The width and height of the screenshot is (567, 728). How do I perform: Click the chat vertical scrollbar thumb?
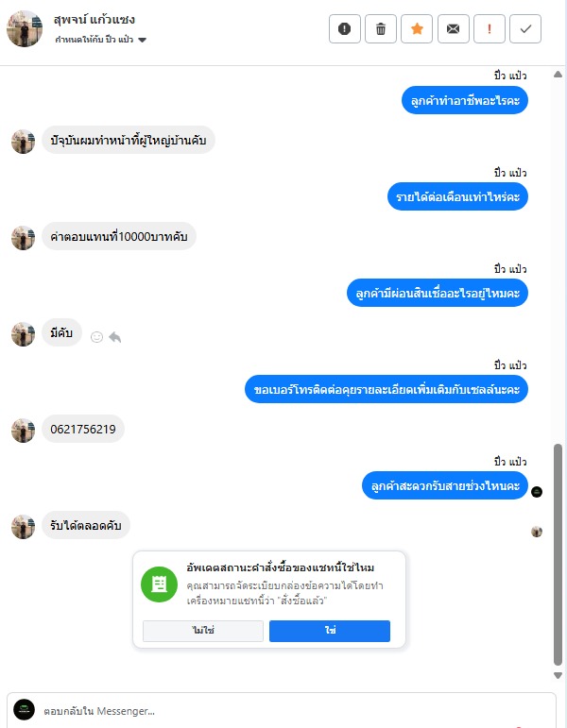coord(558,555)
